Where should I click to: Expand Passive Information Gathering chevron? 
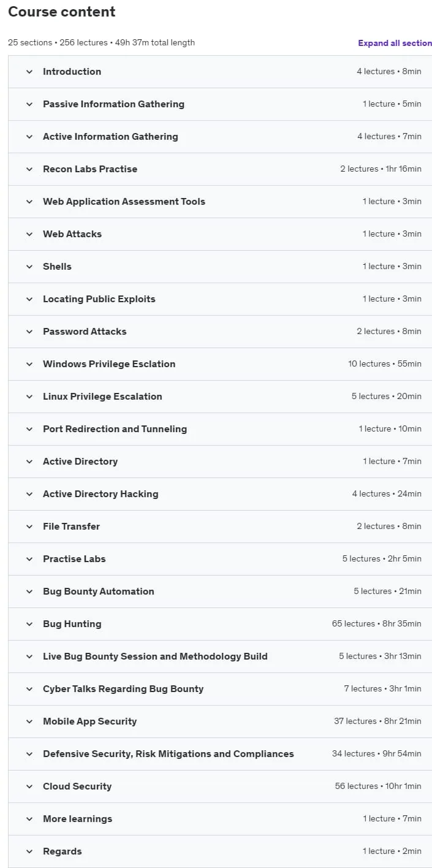click(29, 104)
